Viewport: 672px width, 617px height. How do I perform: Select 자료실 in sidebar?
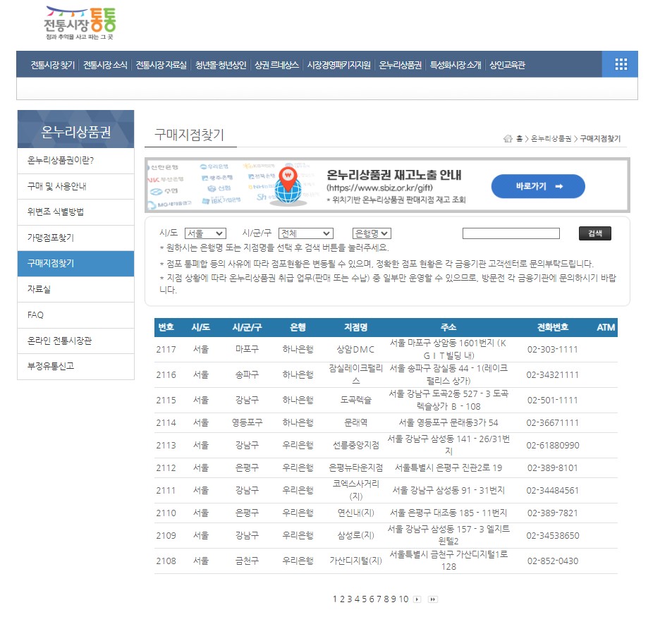76,289
